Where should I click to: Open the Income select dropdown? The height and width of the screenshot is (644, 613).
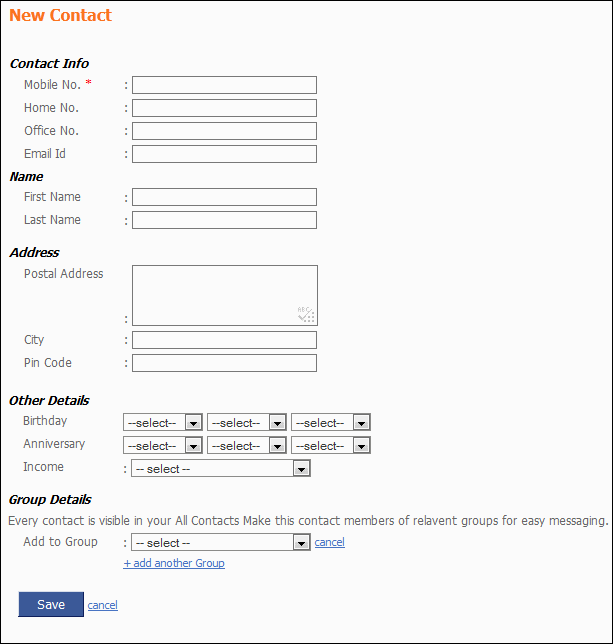click(x=221, y=468)
